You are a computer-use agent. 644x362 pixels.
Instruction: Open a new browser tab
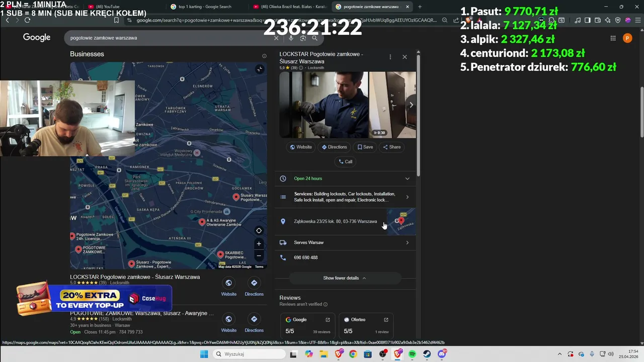pos(420,7)
